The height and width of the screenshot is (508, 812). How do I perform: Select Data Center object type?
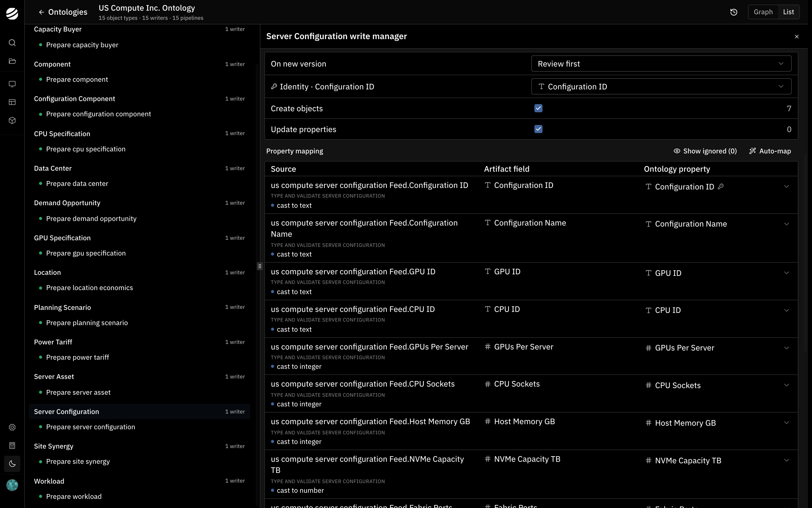[139, 168]
